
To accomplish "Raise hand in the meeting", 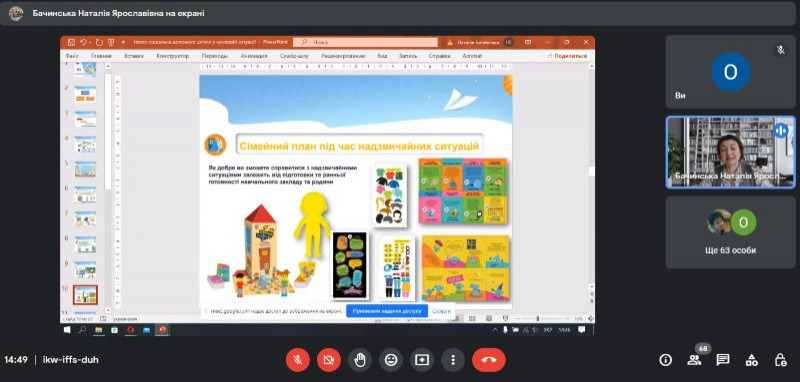I will pyautogui.click(x=360, y=360).
